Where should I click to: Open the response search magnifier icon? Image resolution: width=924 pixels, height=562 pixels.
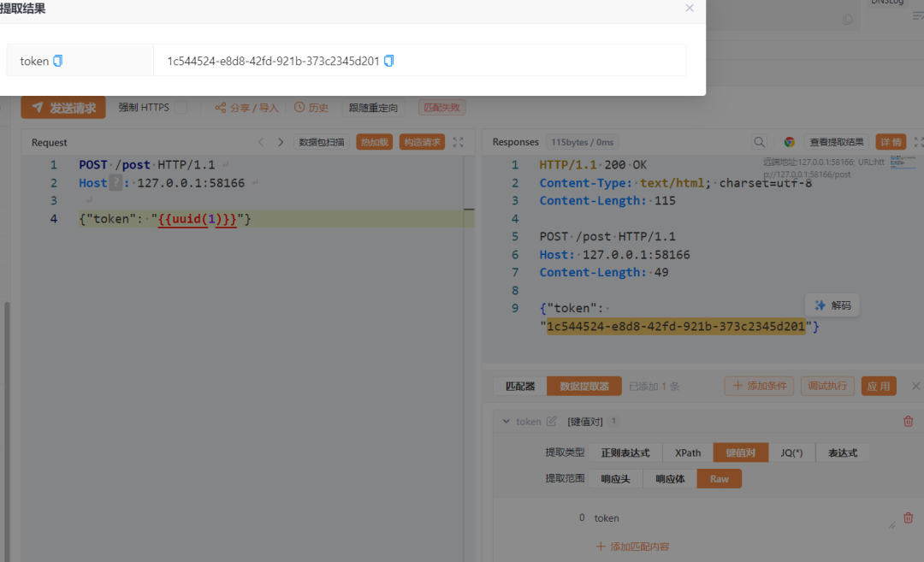point(759,142)
